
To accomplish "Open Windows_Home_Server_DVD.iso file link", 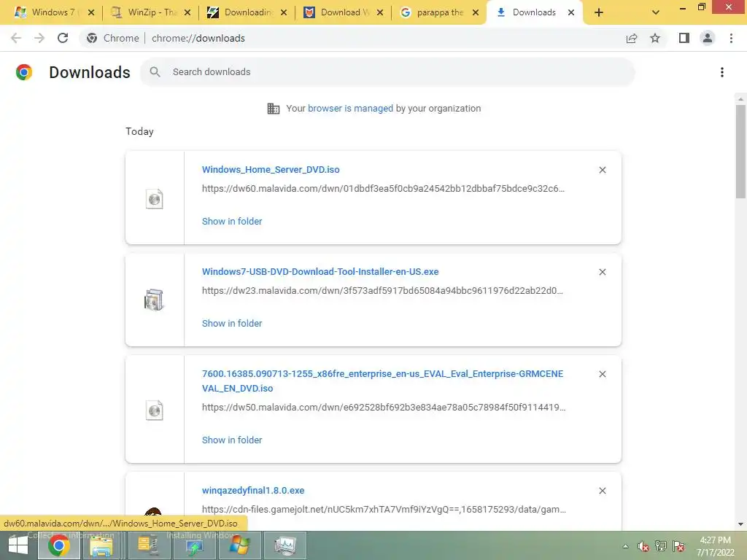I will [271, 169].
